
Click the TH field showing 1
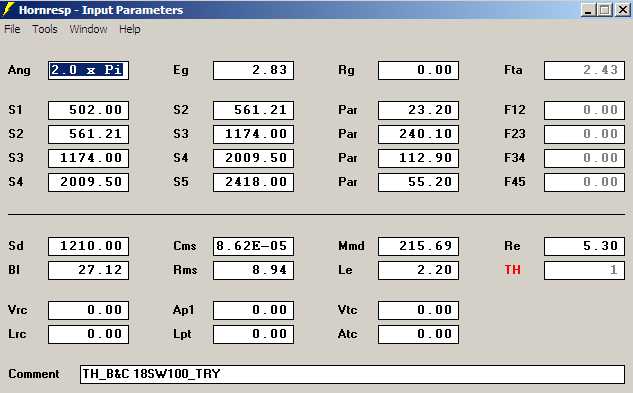point(584,270)
